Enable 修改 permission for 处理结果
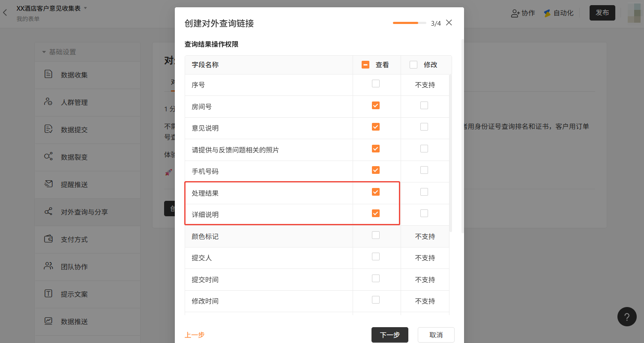Viewport: 644px width, 343px height. click(424, 192)
